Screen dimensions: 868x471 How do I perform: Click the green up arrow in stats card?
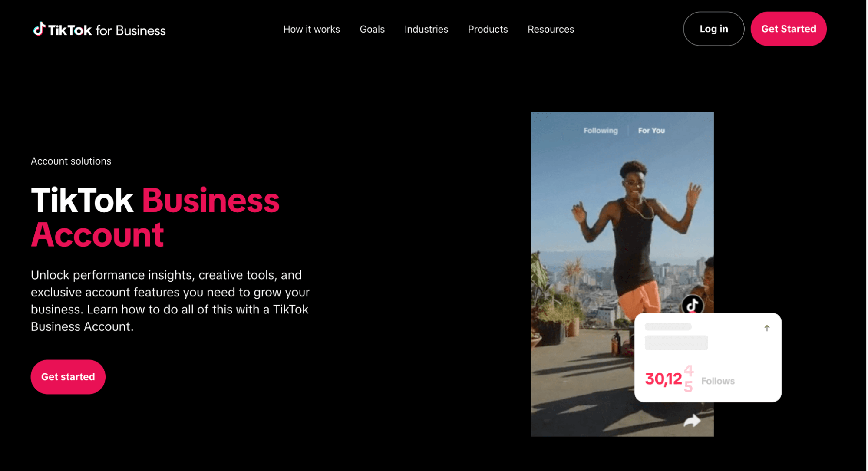[768, 329]
